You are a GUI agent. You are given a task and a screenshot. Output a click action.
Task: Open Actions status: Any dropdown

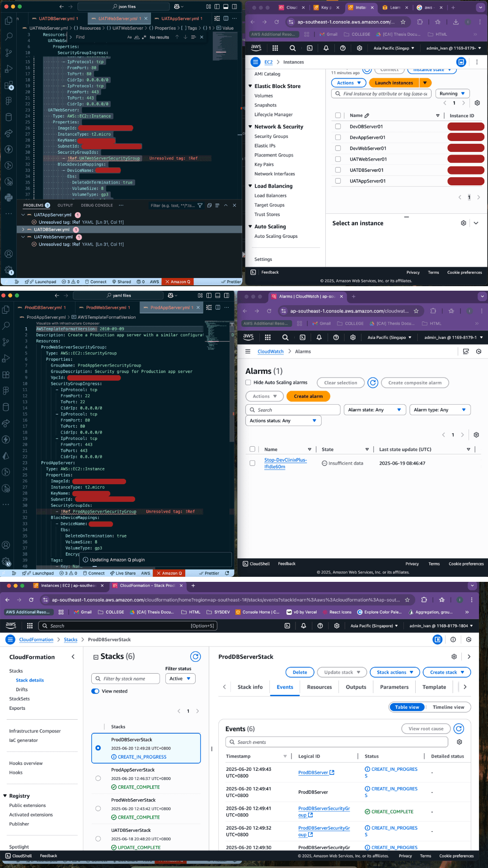[x=283, y=420]
